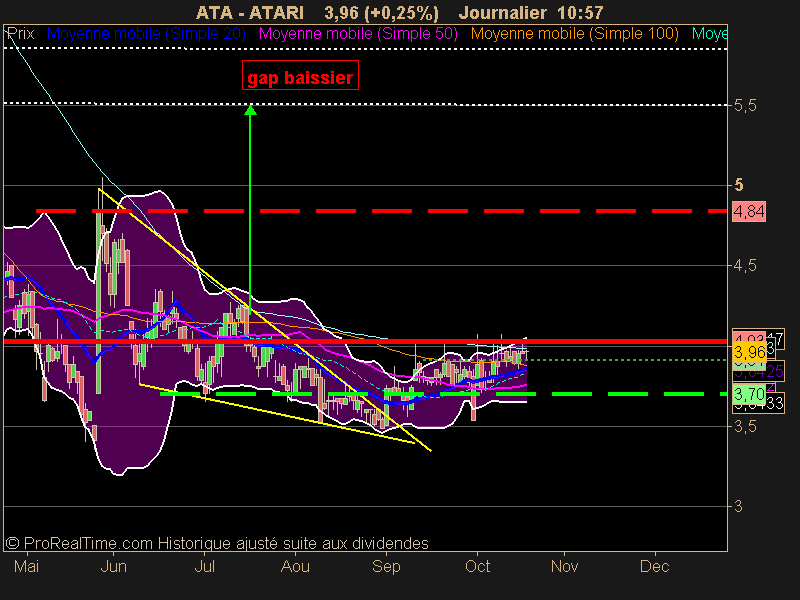Click the ProRealTime.com copyright notice
Viewport: 800px width, 600px height.
coord(217,543)
